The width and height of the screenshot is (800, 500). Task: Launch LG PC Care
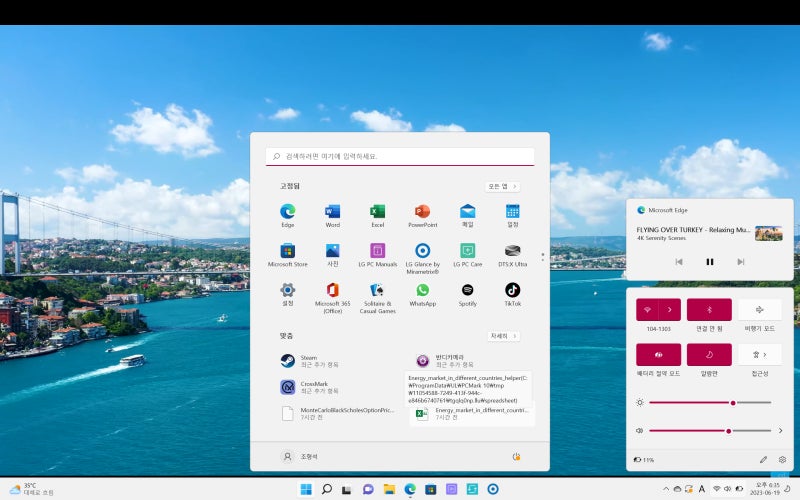(467, 255)
